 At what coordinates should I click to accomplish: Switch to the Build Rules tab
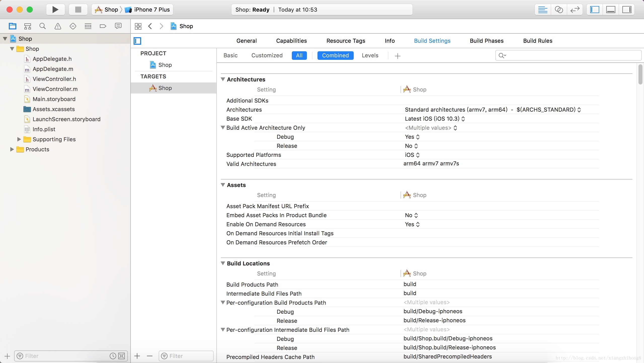point(538,41)
